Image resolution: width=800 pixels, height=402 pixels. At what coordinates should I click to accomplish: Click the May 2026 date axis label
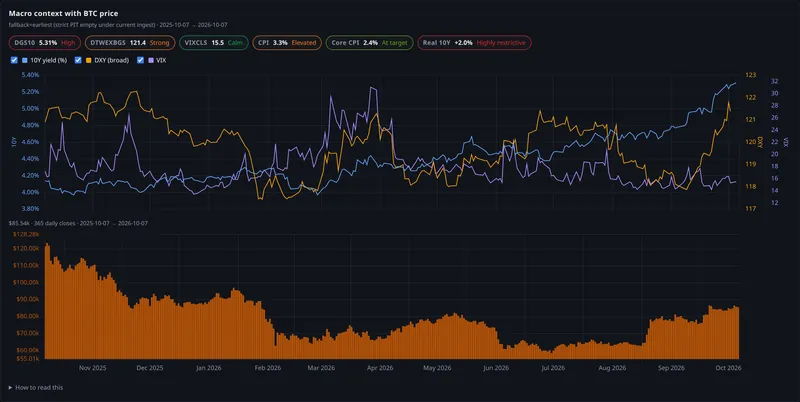[x=437, y=368]
